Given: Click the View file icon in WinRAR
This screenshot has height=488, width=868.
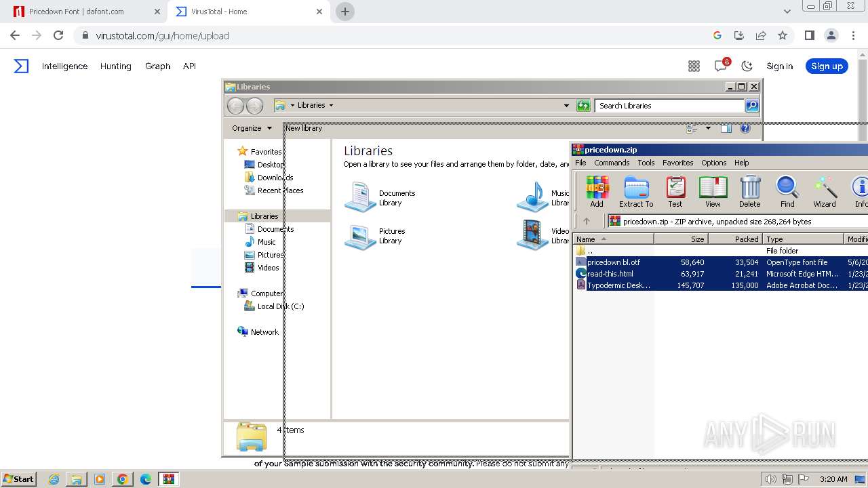Looking at the screenshot, I should [x=713, y=192].
